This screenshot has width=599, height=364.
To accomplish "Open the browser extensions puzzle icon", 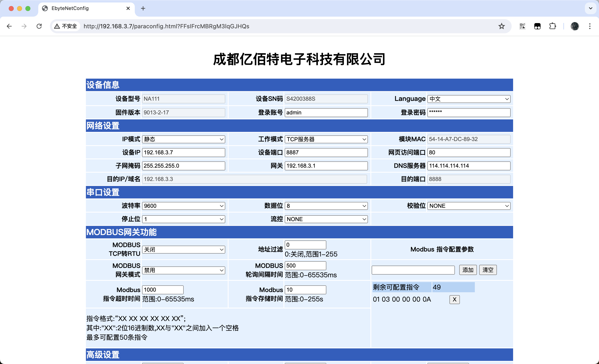I will pyautogui.click(x=552, y=26).
